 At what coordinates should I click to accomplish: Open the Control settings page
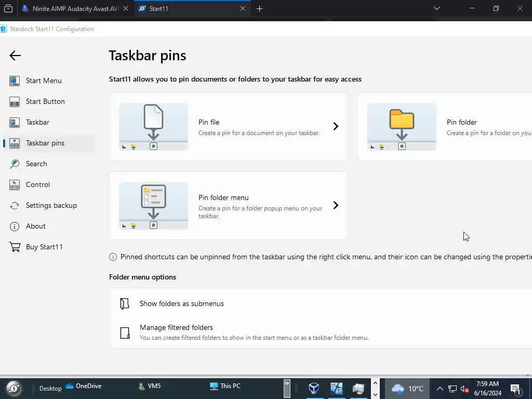(37, 184)
